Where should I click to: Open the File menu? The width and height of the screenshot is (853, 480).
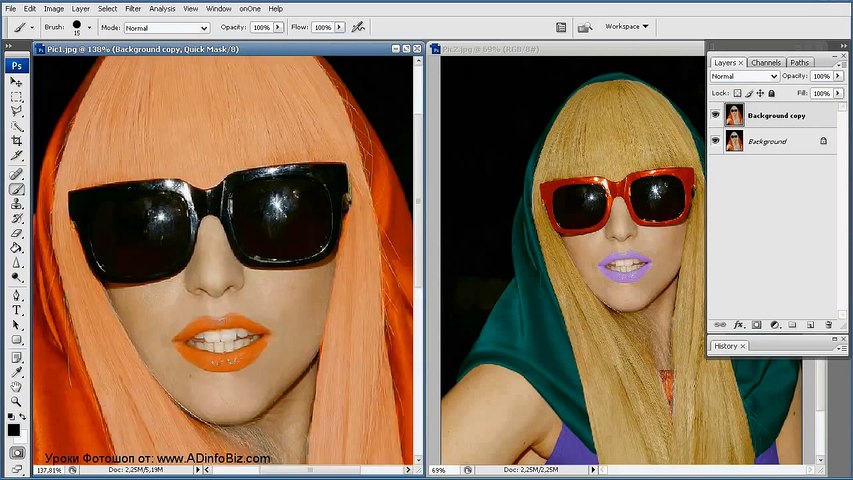click(10, 9)
